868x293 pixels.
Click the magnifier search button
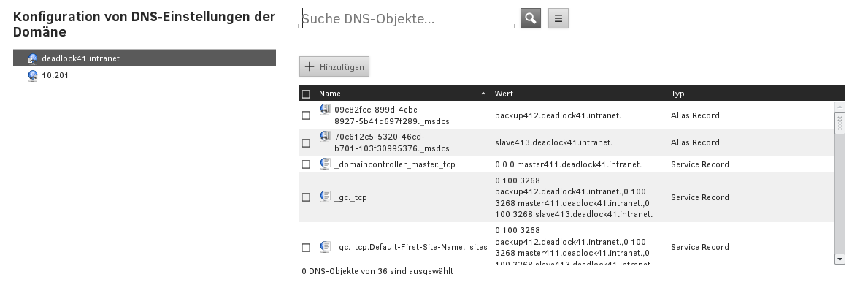coord(530,19)
